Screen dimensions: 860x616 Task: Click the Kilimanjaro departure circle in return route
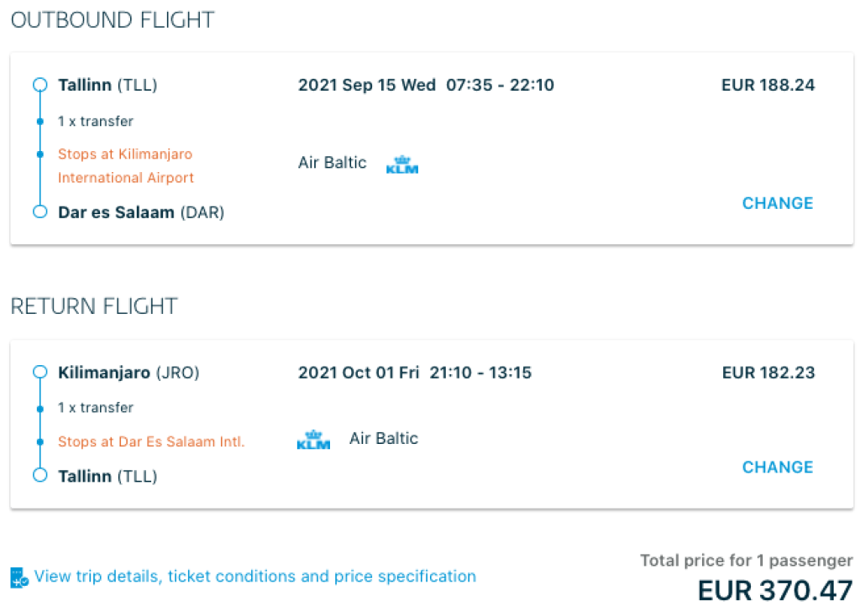39,372
